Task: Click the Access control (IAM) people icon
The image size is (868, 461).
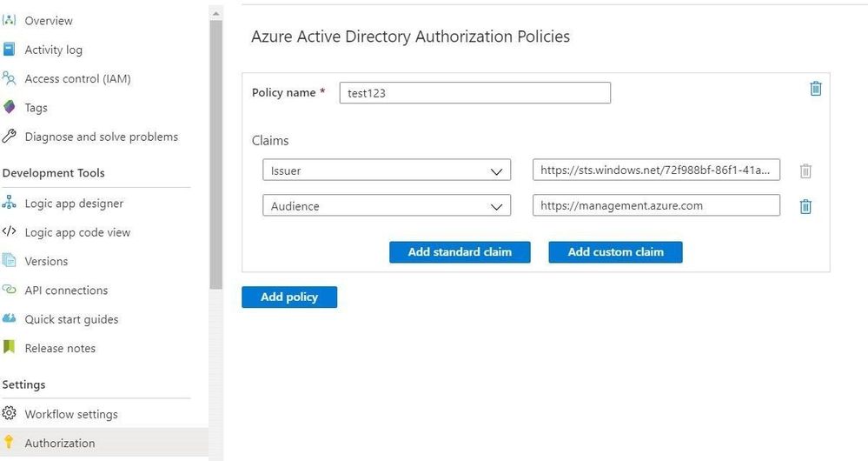Action: point(9,78)
